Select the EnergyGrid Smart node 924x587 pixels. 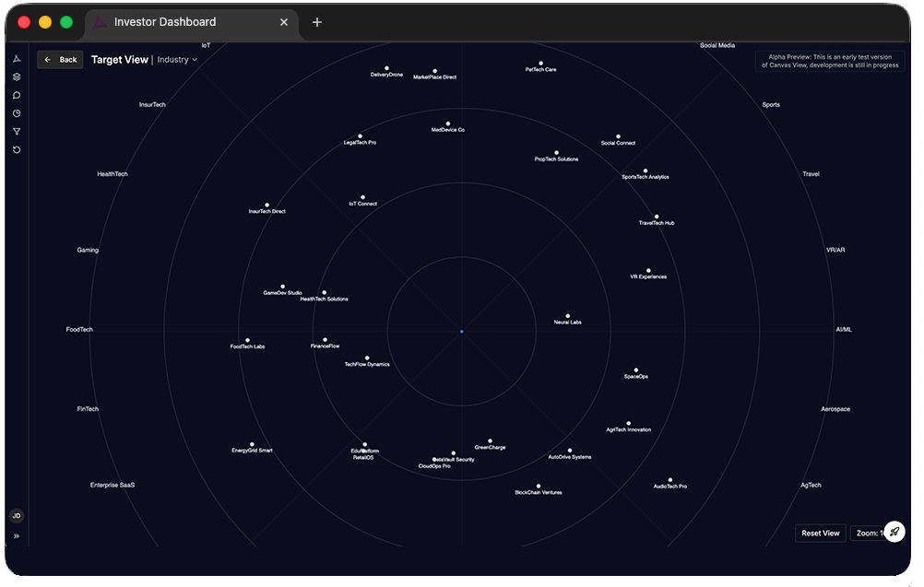pyautogui.click(x=253, y=444)
